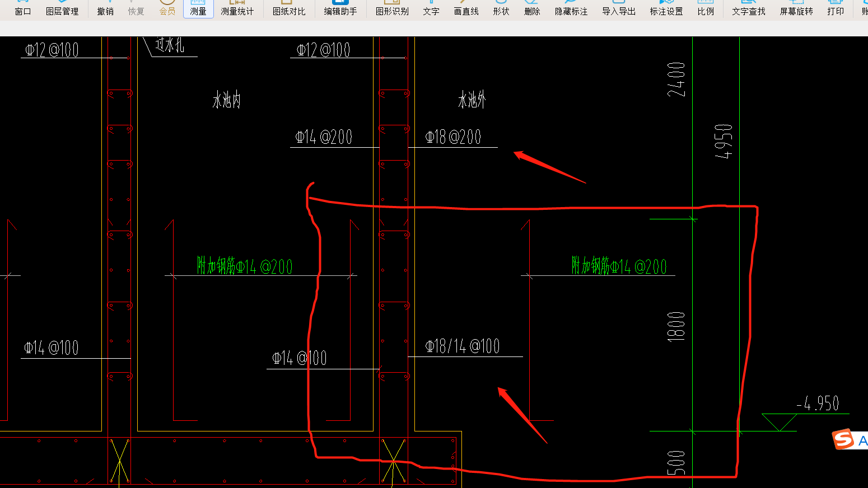Viewport: 868px width, 488px height.
Task: Select the 水池外 label
Action: (472, 100)
